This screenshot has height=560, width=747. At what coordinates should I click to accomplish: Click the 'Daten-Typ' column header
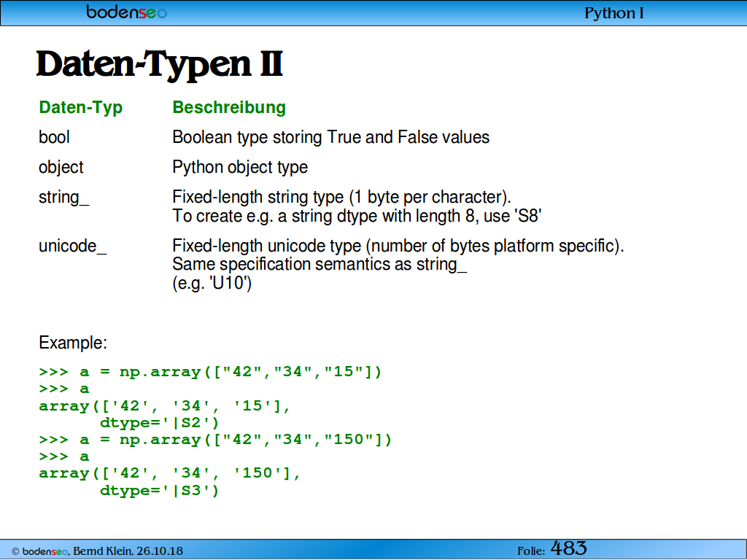pyautogui.click(x=80, y=107)
